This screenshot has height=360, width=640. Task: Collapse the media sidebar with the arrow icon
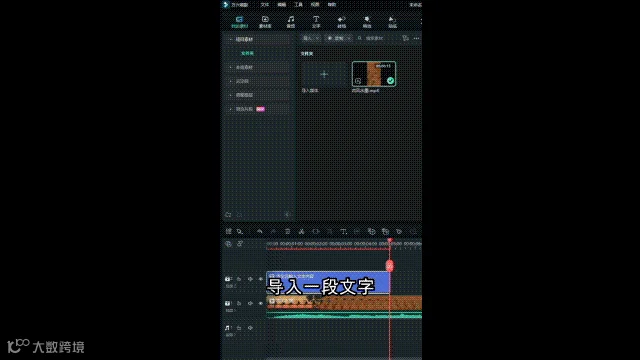click(x=287, y=215)
